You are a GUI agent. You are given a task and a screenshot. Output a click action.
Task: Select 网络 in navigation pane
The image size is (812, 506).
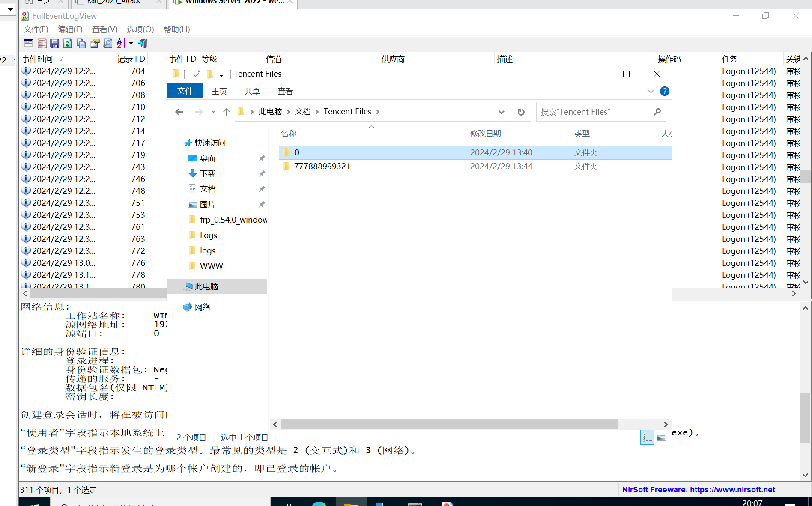click(x=203, y=307)
